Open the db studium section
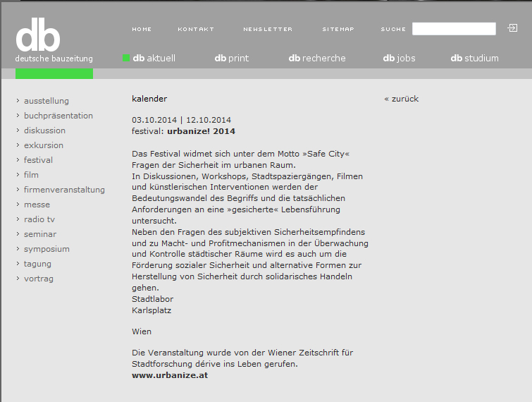 pos(474,59)
